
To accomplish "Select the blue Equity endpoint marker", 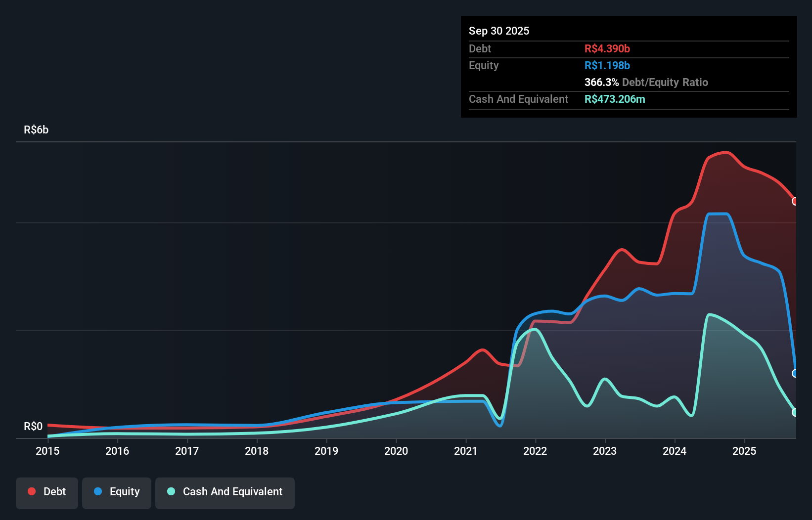I will (x=795, y=373).
